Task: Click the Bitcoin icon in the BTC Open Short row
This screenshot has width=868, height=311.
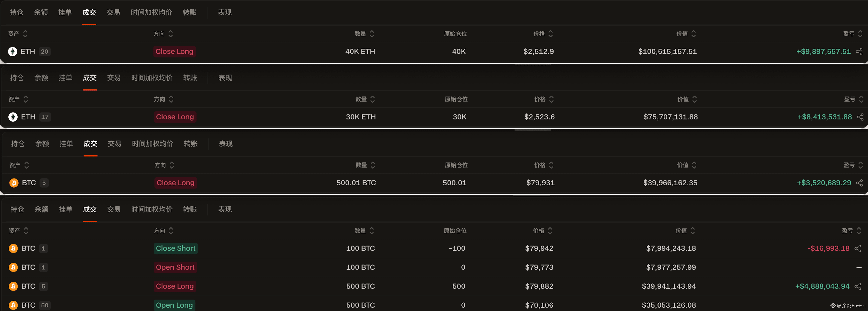Action: (13, 267)
